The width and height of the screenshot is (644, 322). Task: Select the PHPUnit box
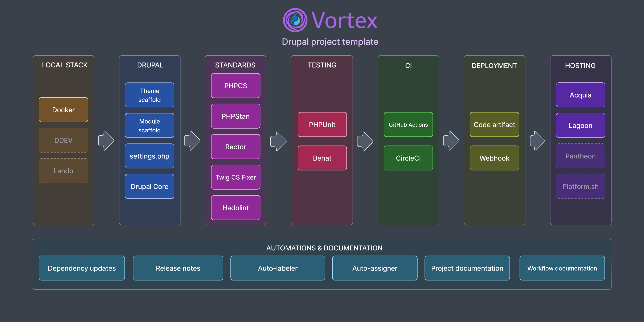(x=322, y=125)
